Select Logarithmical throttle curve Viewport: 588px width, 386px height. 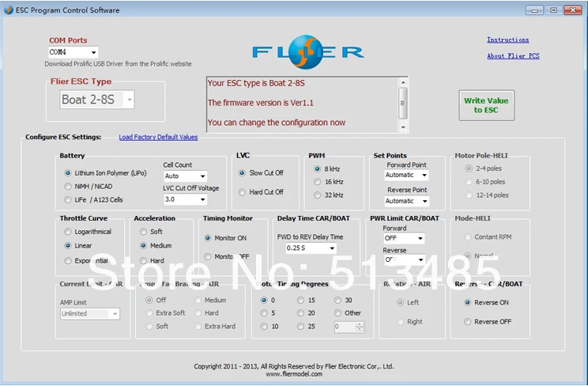tap(88, 232)
